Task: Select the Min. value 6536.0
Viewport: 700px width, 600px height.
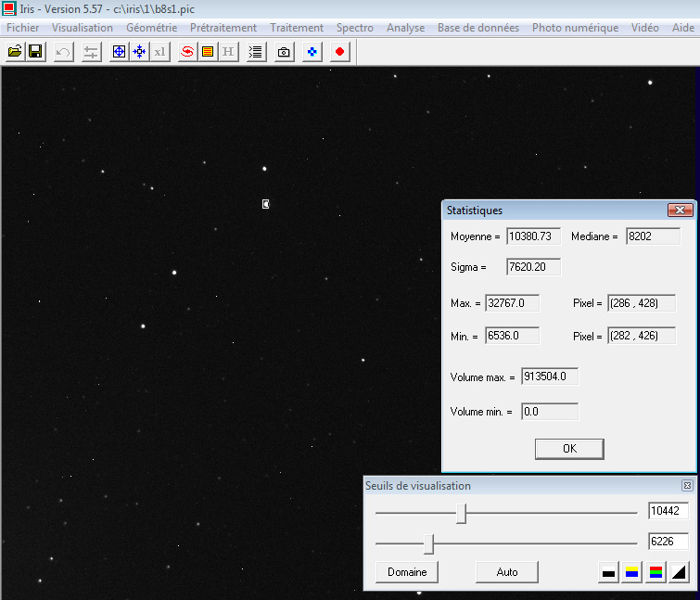Action: (x=512, y=336)
